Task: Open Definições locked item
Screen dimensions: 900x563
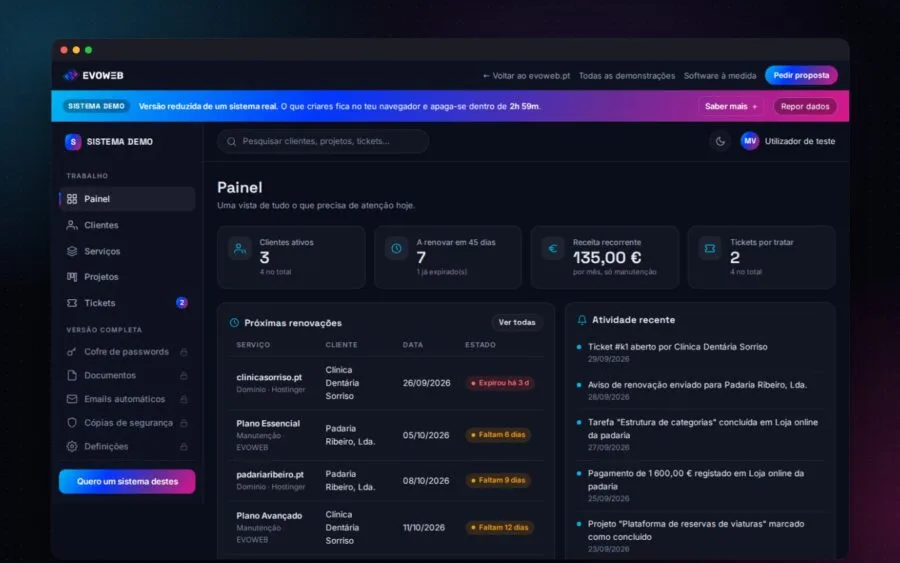Action: click(127, 446)
